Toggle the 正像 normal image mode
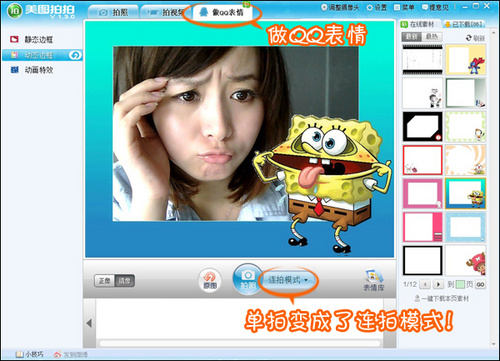This screenshot has height=361, width=500. (x=104, y=281)
